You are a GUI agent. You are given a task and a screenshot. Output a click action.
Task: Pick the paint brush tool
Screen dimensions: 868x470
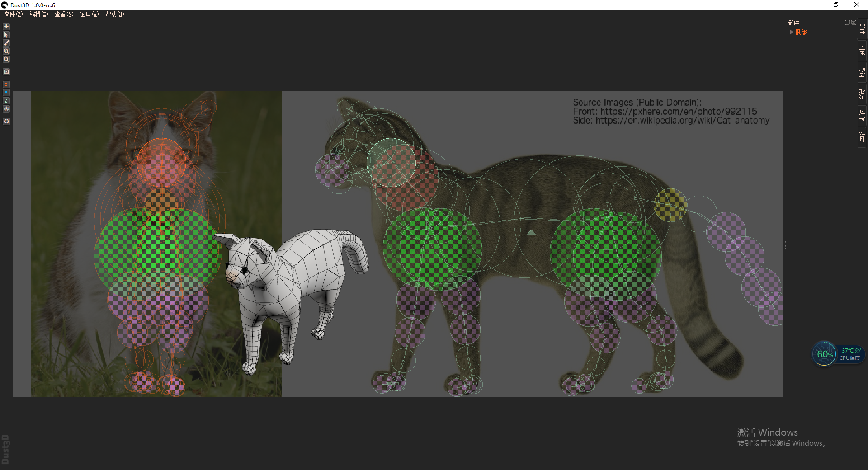click(6, 43)
